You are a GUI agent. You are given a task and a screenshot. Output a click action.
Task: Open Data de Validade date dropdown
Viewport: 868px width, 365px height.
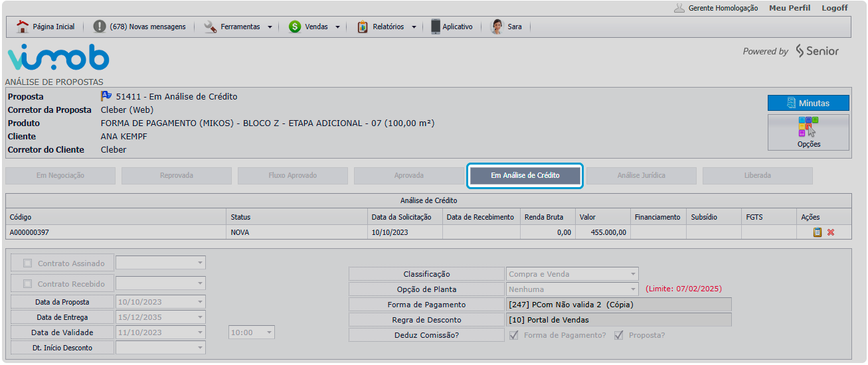point(200,332)
